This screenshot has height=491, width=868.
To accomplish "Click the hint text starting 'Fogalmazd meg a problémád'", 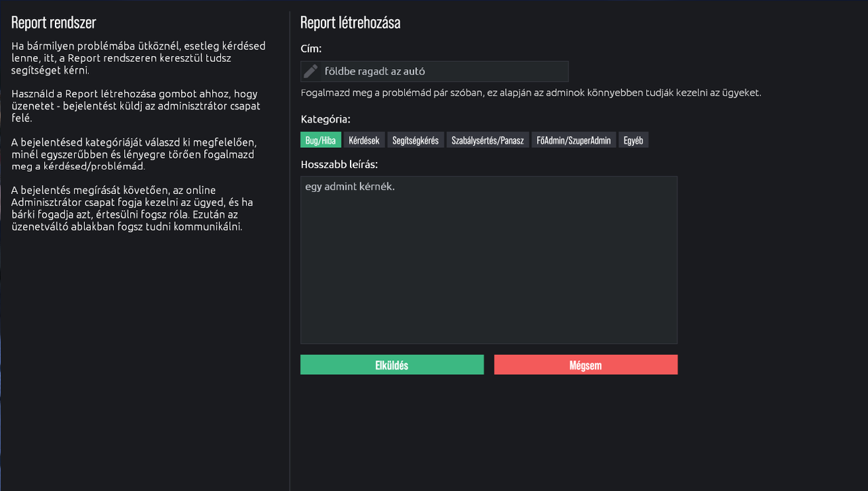I will [531, 93].
